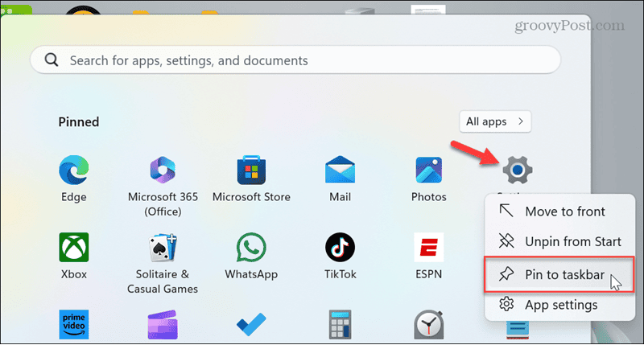Open the To Do checkmark app
644x345 pixels.
[251, 324]
